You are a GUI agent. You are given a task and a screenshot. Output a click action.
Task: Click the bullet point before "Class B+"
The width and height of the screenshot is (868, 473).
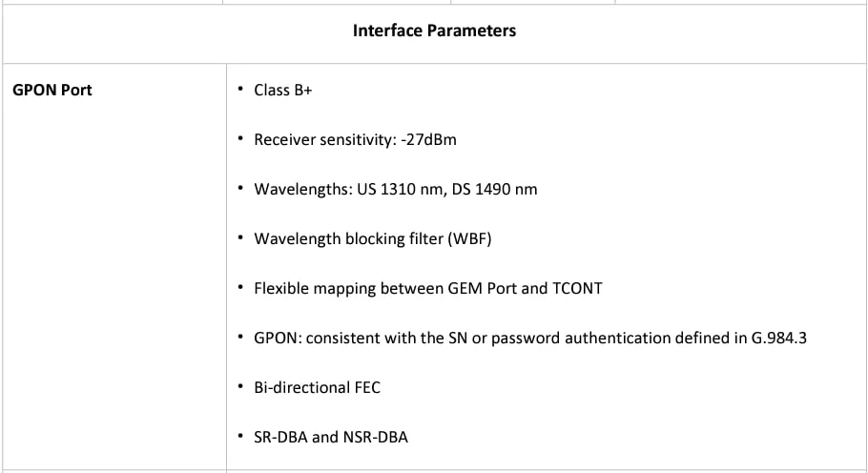[x=240, y=90]
